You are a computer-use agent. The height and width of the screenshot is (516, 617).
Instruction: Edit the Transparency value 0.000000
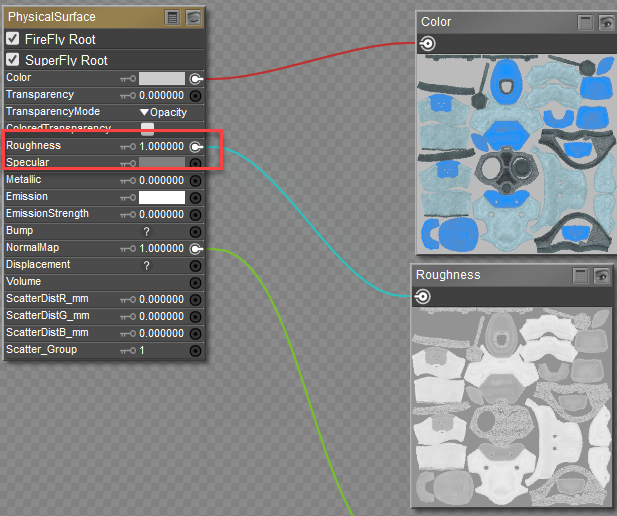[x=161, y=95]
